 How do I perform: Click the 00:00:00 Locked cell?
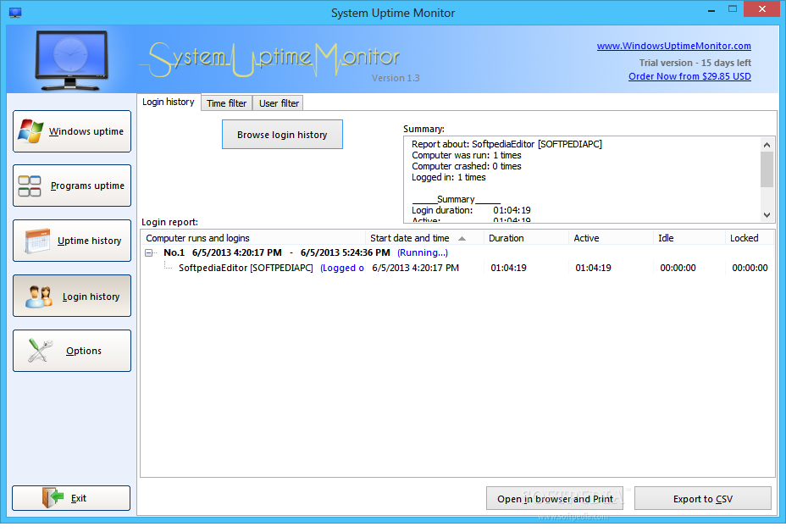pyautogui.click(x=750, y=268)
